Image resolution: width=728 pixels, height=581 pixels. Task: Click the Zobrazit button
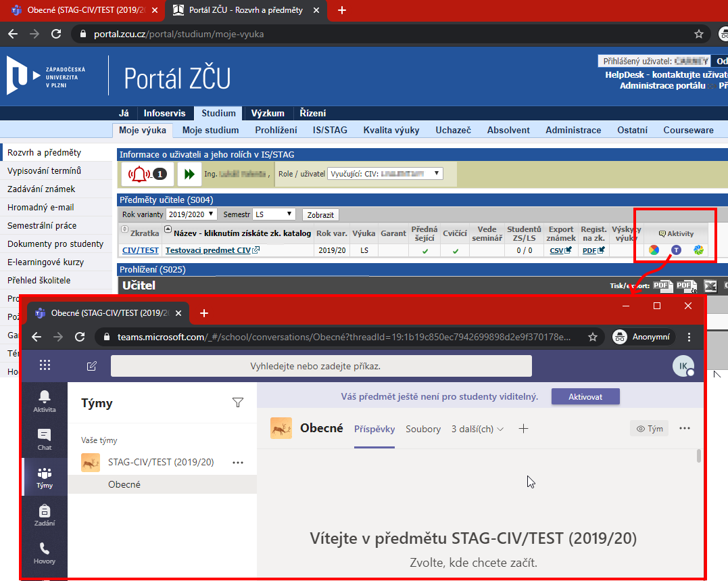(x=320, y=215)
